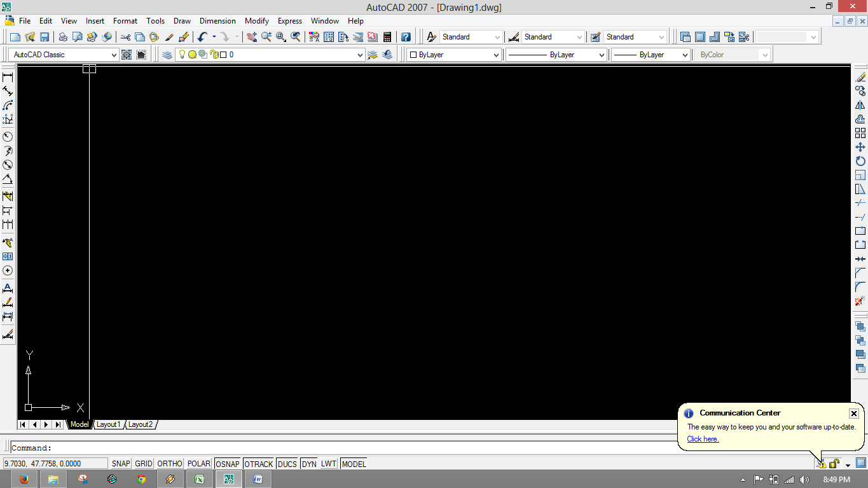The width and height of the screenshot is (868, 488).
Task: Switch to the Layout1 tab
Action: [x=108, y=424]
